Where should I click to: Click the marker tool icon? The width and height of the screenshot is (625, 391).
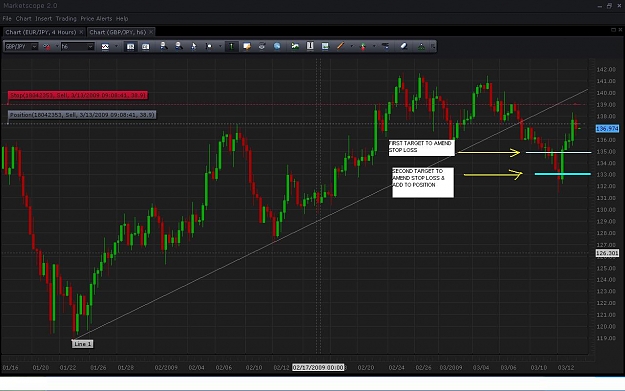[209, 47]
